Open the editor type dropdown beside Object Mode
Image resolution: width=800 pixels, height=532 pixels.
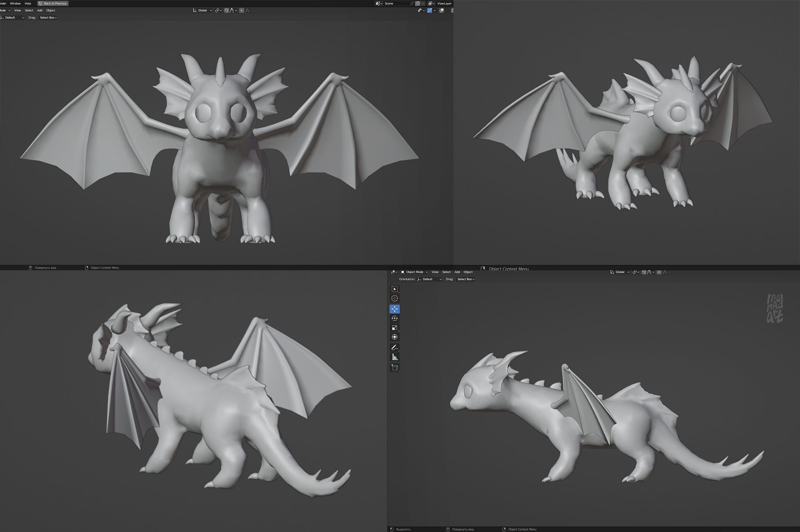394,272
